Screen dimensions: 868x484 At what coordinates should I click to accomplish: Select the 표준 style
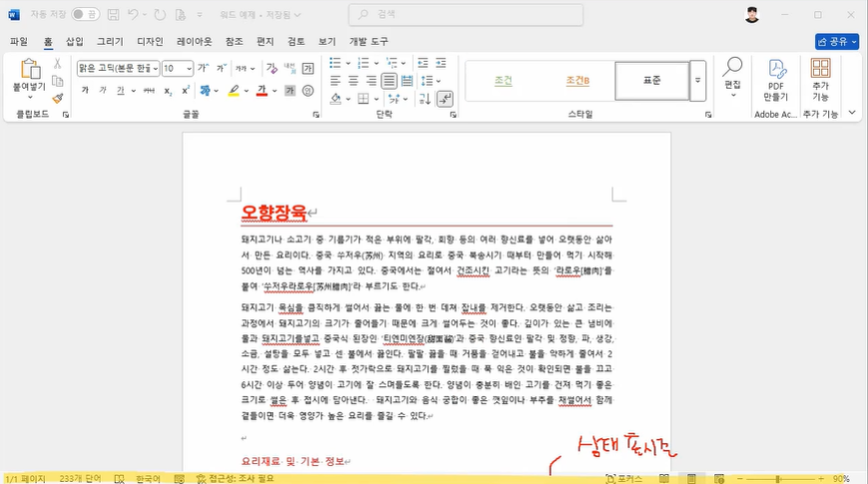pyautogui.click(x=651, y=81)
